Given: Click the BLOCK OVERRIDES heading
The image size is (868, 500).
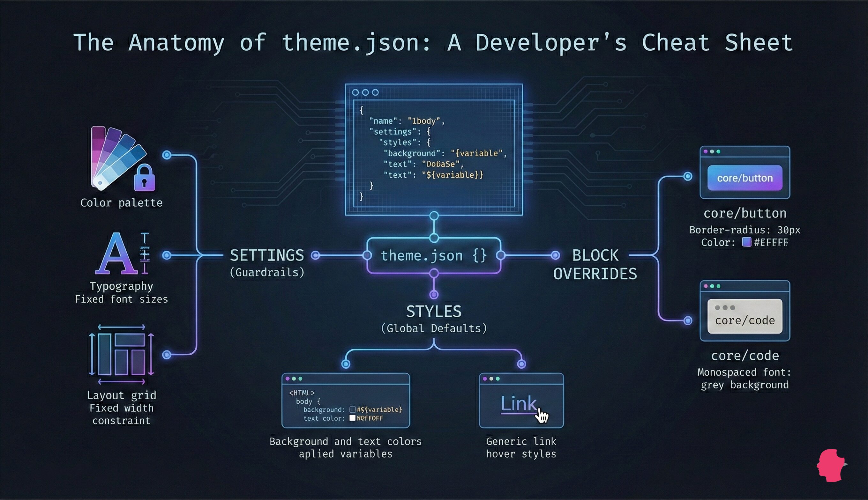Looking at the screenshot, I should (x=595, y=264).
